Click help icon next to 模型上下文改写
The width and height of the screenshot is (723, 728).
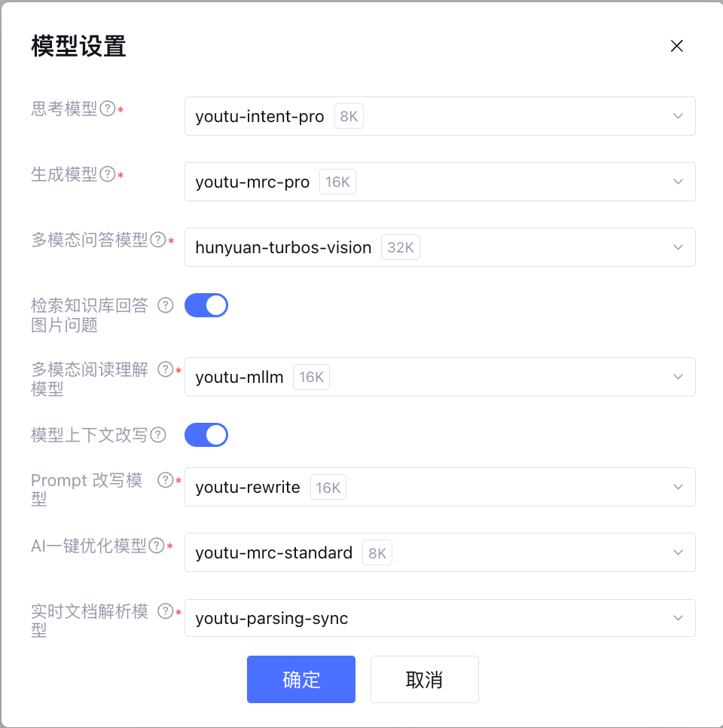(158, 435)
